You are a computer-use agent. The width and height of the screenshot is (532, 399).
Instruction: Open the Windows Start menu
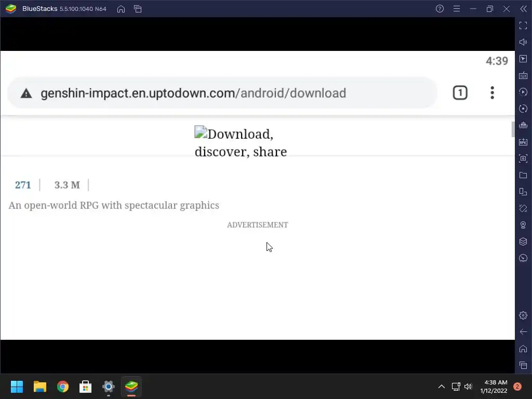point(17,387)
